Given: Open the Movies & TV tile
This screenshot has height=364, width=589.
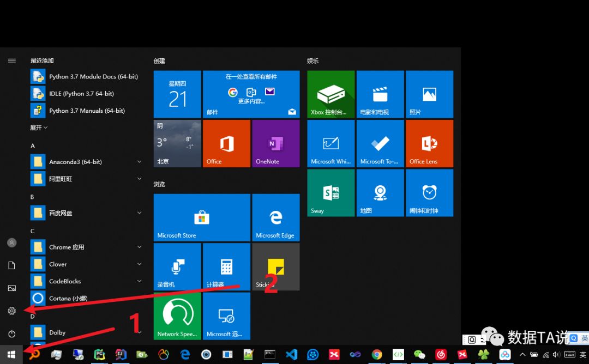Looking at the screenshot, I should click(x=380, y=94).
